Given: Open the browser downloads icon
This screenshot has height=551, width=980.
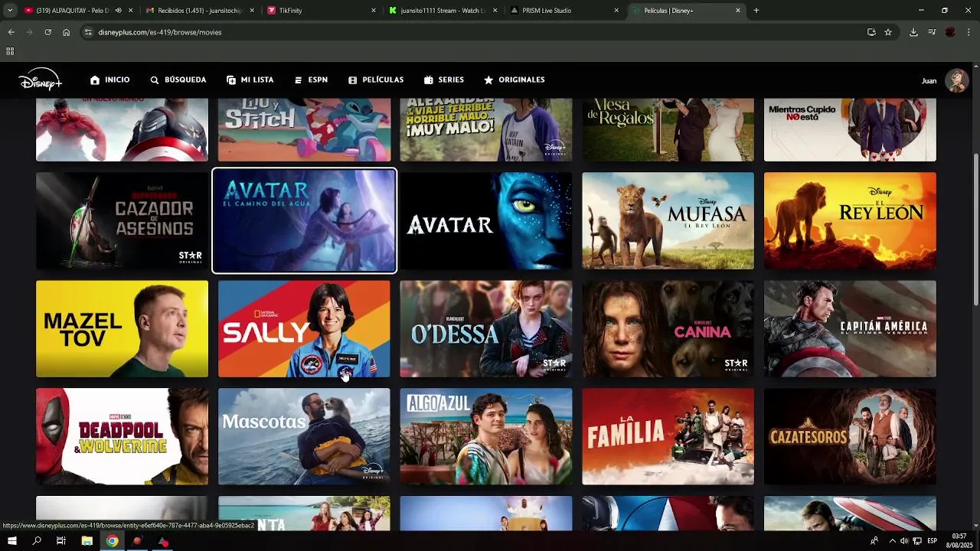Looking at the screenshot, I should (x=913, y=32).
